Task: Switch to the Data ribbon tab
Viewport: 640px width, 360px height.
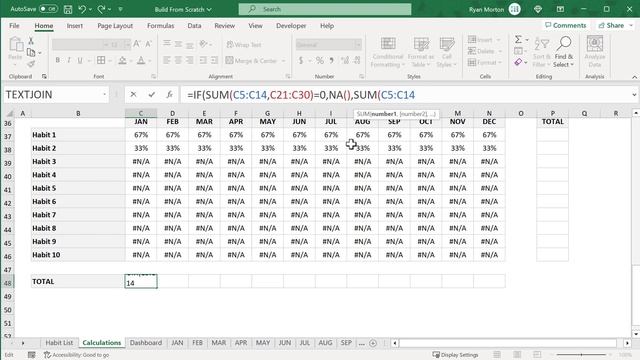Action: (194, 26)
